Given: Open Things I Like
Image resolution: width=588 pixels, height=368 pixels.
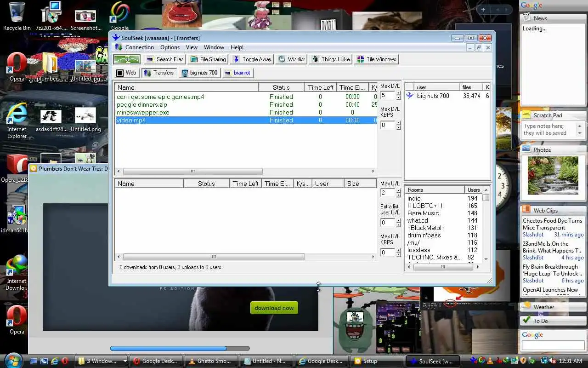Looking at the screenshot, I should point(330,59).
